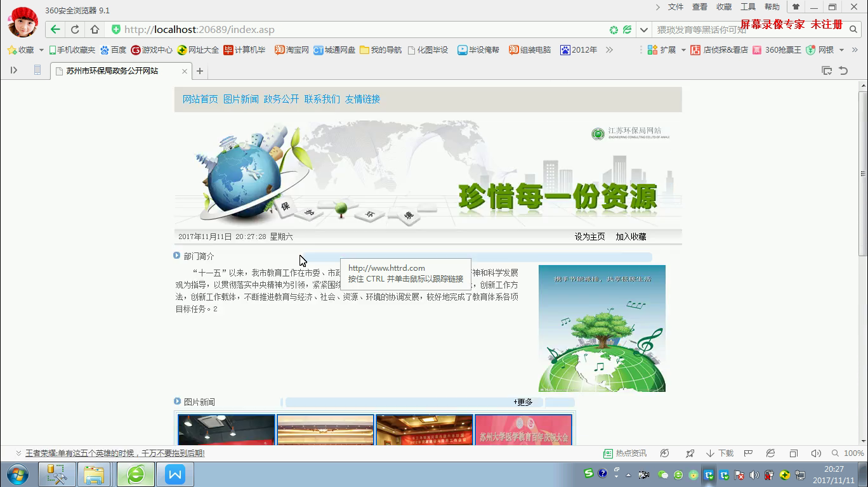The width and height of the screenshot is (868, 487).
Task: Click the user avatar picture
Action: [x=23, y=22]
